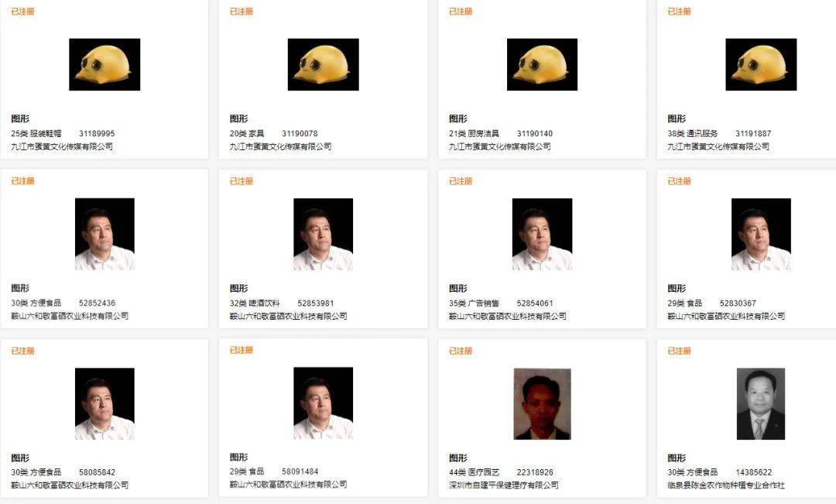Open portrait thumbnail on 32类 啤酒饮料 card
The width and height of the screenshot is (836, 504).
(x=323, y=234)
